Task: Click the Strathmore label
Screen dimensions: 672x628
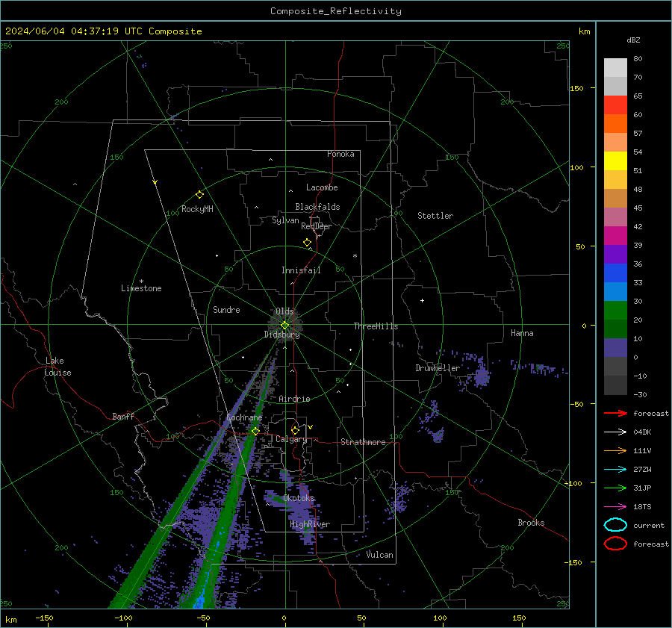Action: point(363,442)
